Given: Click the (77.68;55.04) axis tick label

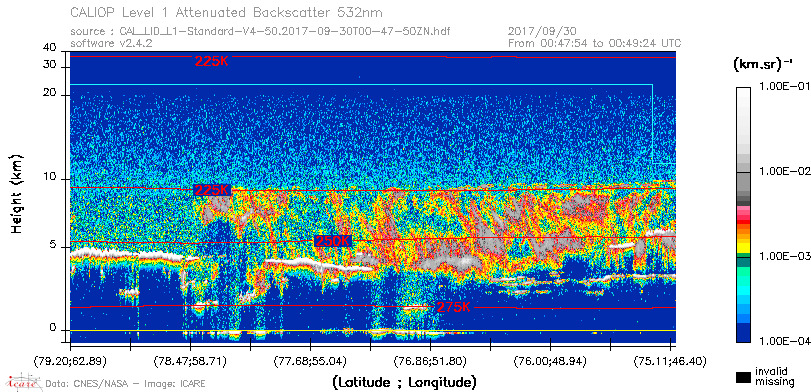Looking at the screenshot, I should [x=310, y=360].
